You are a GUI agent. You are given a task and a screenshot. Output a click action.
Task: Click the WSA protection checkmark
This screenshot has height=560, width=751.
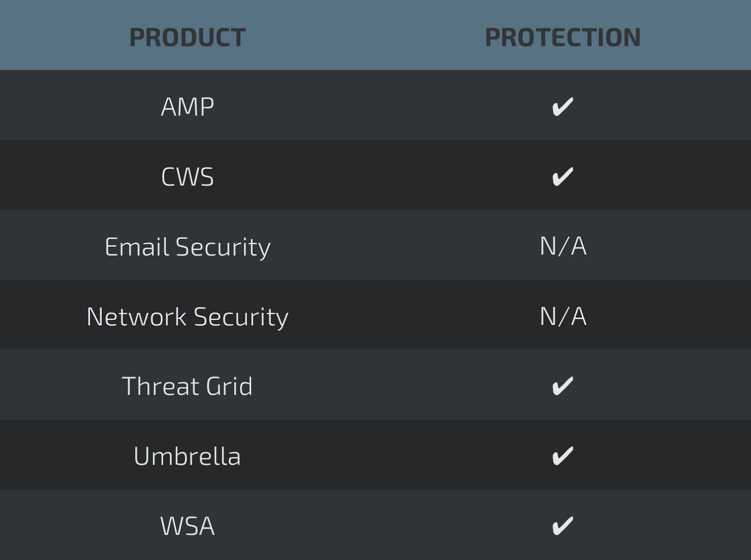tap(562, 526)
